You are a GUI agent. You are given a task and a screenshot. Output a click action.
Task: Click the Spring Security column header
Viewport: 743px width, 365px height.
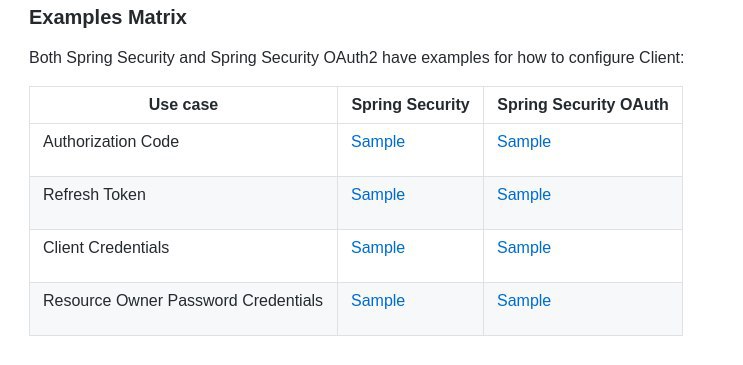(410, 104)
